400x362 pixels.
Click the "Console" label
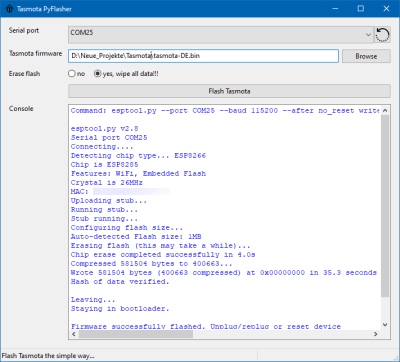point(21,108)
